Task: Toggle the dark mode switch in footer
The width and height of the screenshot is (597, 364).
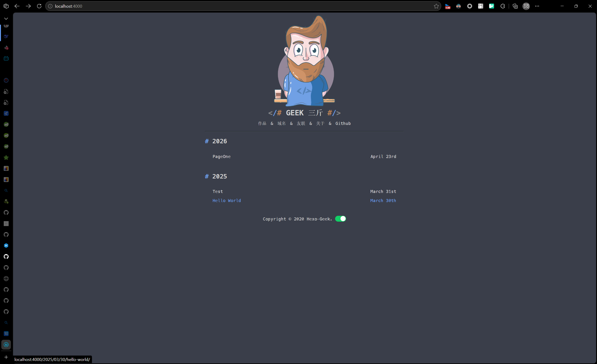Action: pyautogui.click(x=340, y=219)
